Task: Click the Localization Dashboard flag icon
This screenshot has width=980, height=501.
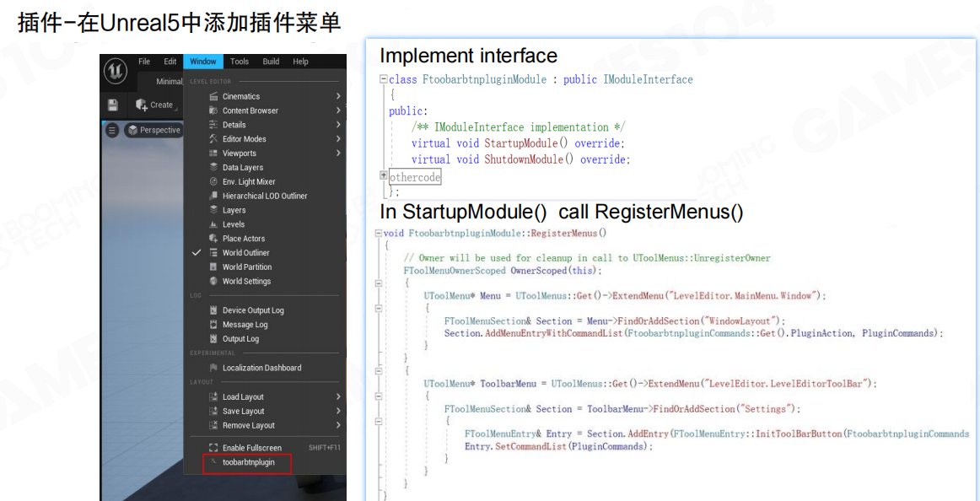Action: [x=213, y=368]
